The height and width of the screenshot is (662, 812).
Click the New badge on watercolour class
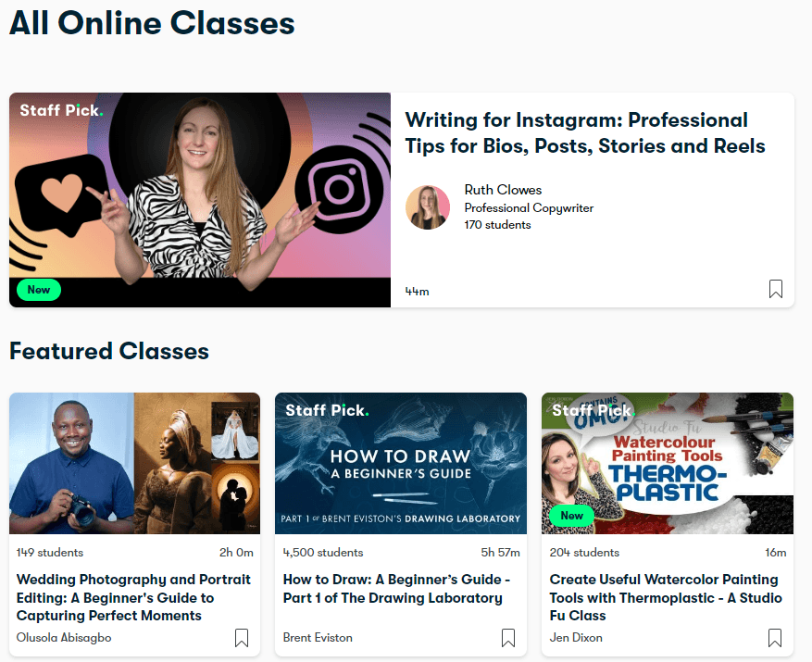pyautogui.click(x=571, y=516)
